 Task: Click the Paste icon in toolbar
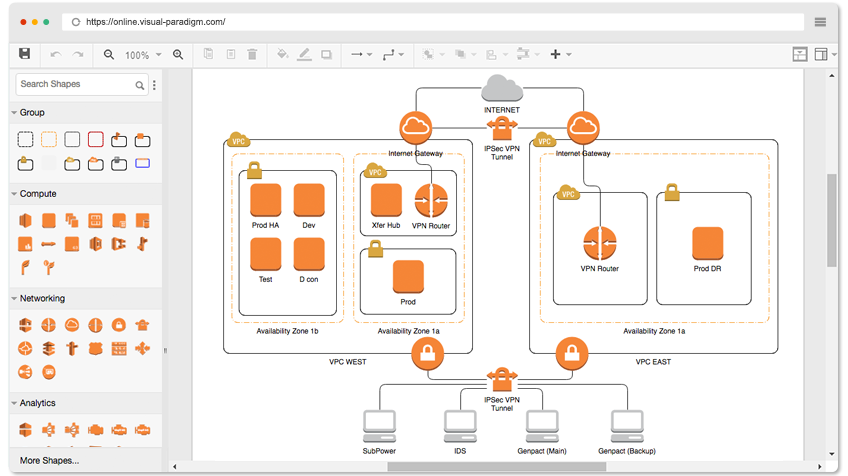[x=231, y=54]
